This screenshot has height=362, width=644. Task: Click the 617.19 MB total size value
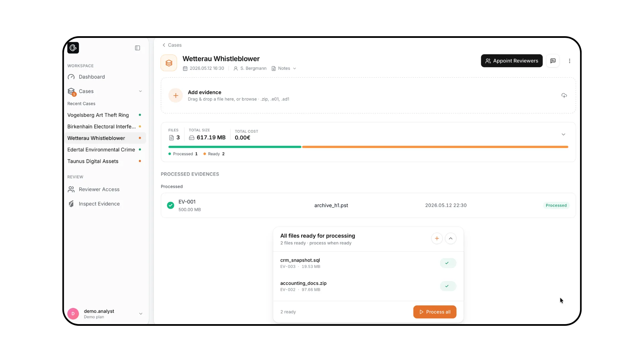coord(211,137)
